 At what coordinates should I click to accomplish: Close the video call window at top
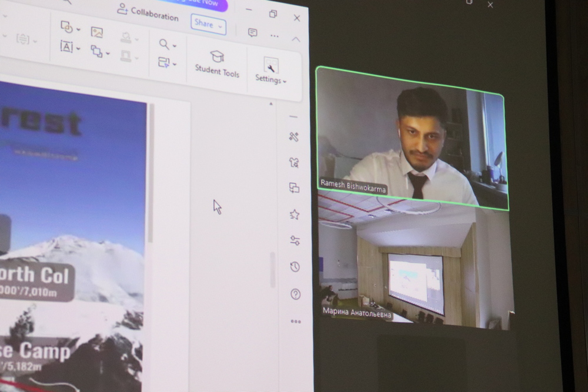490,5
